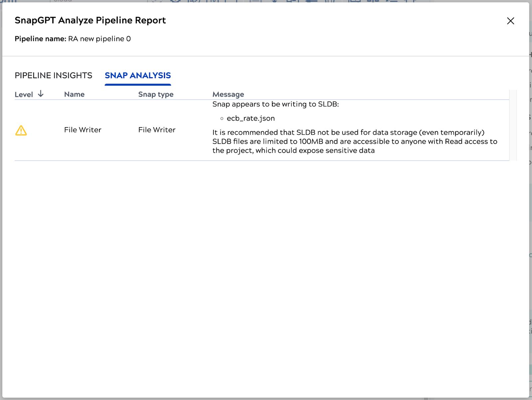Click the Level column header label

pos(24,95)
